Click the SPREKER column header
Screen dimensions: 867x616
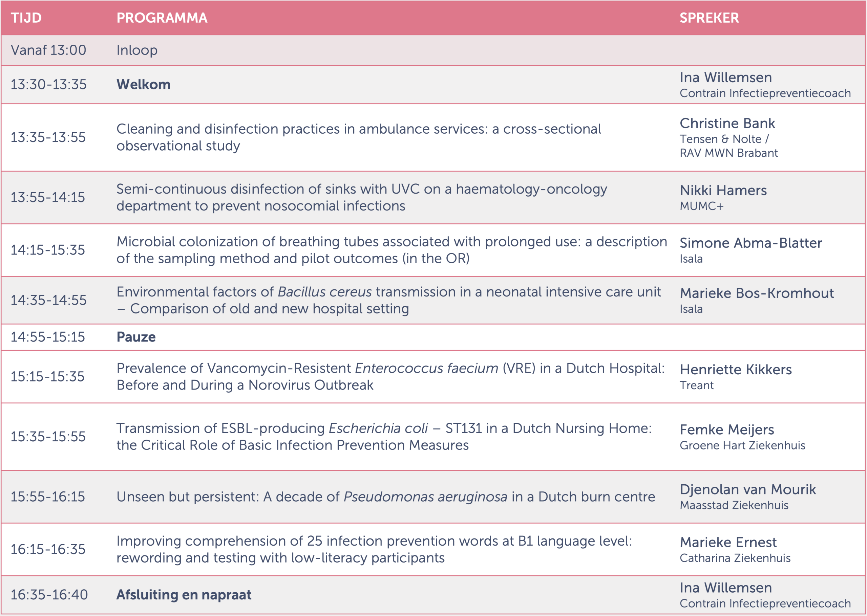(x=709, y=18)
